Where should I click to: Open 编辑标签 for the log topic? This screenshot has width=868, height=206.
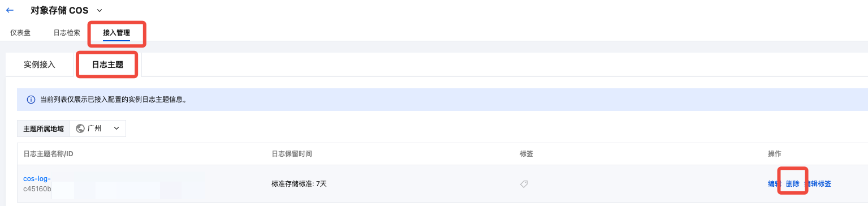tap(818, 184)
